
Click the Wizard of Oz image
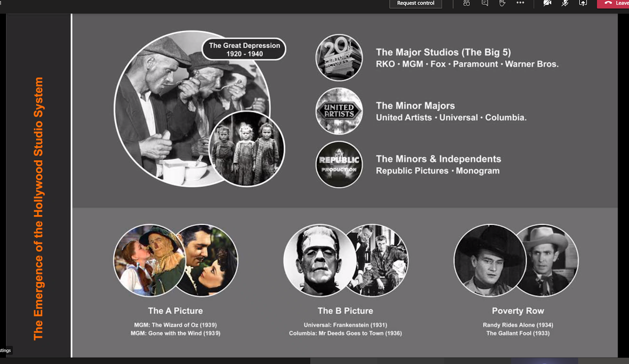pos(149,260)
